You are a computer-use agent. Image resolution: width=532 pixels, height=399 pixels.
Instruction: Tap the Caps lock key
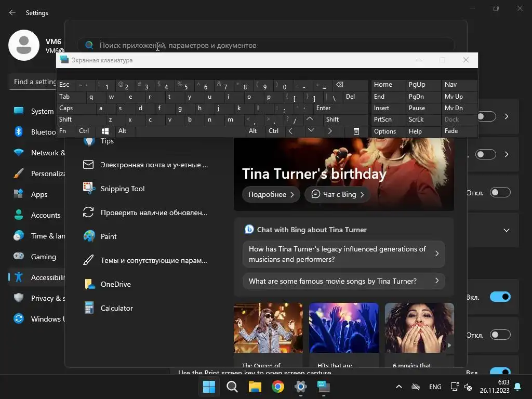[x=76, y=108]
